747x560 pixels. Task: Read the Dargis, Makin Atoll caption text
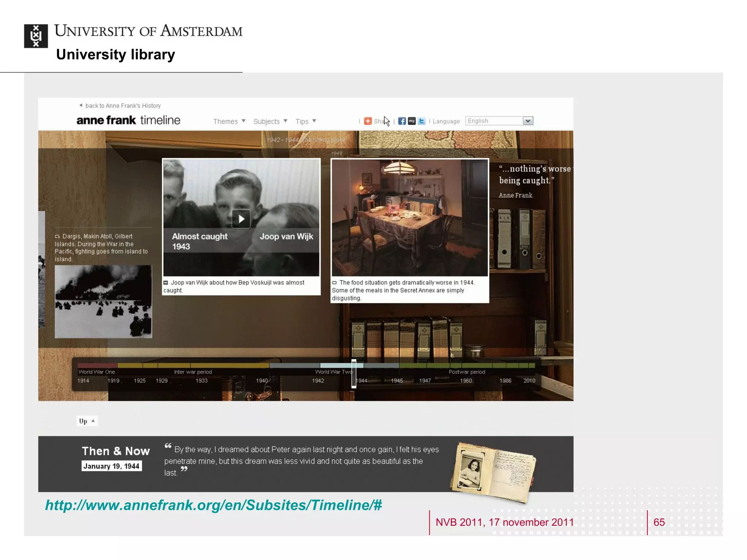(x=101, y=248)
